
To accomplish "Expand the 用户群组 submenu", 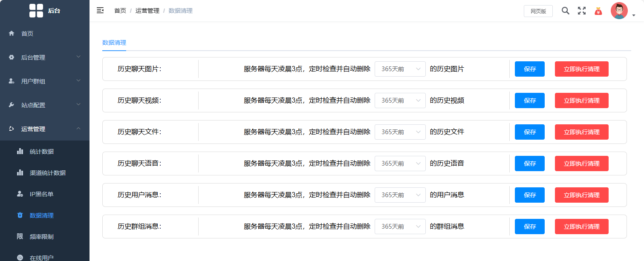I will pyautogui.click(x=45, y=81).
